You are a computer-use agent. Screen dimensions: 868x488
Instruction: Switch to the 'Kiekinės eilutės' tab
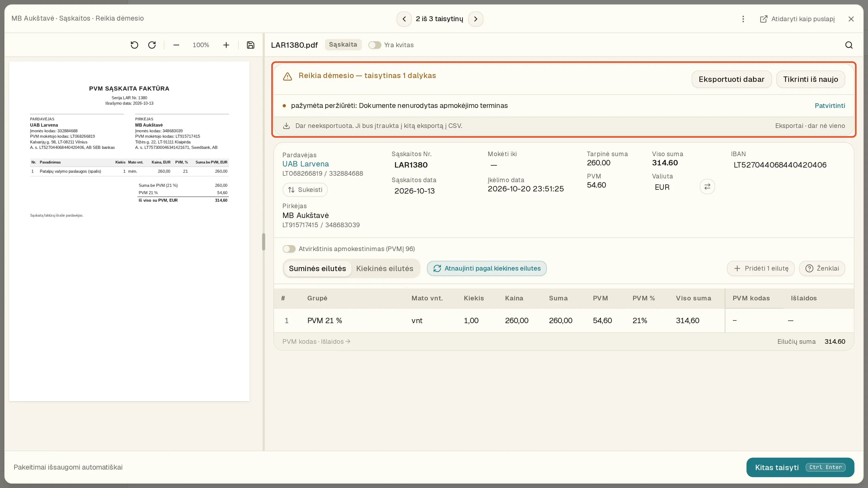[x=384, y=268]
